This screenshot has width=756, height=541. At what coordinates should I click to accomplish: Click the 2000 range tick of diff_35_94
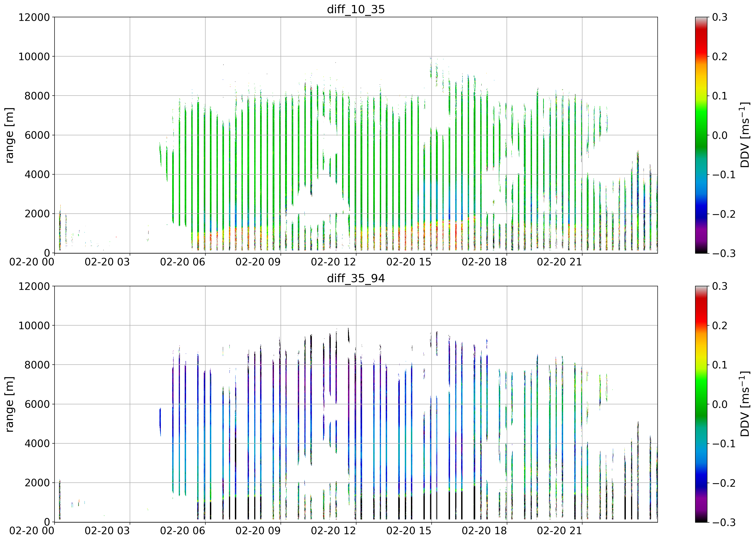pos(37,483)
